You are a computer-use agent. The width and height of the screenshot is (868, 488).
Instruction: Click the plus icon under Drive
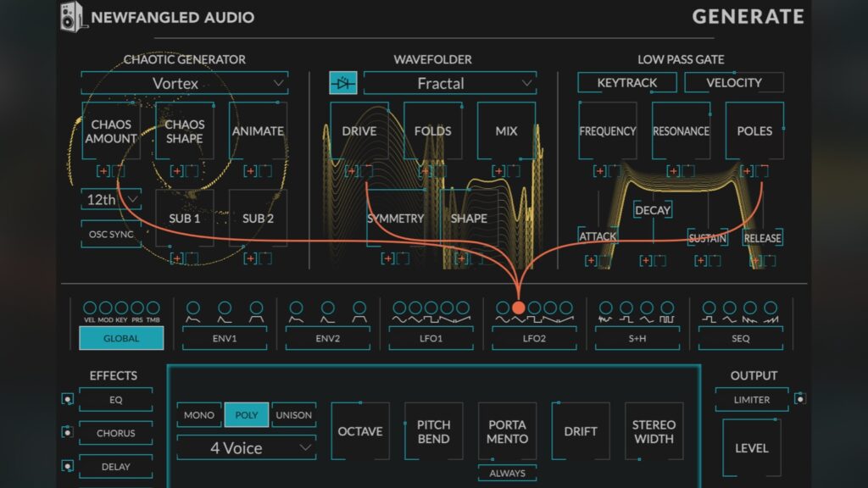351,171
